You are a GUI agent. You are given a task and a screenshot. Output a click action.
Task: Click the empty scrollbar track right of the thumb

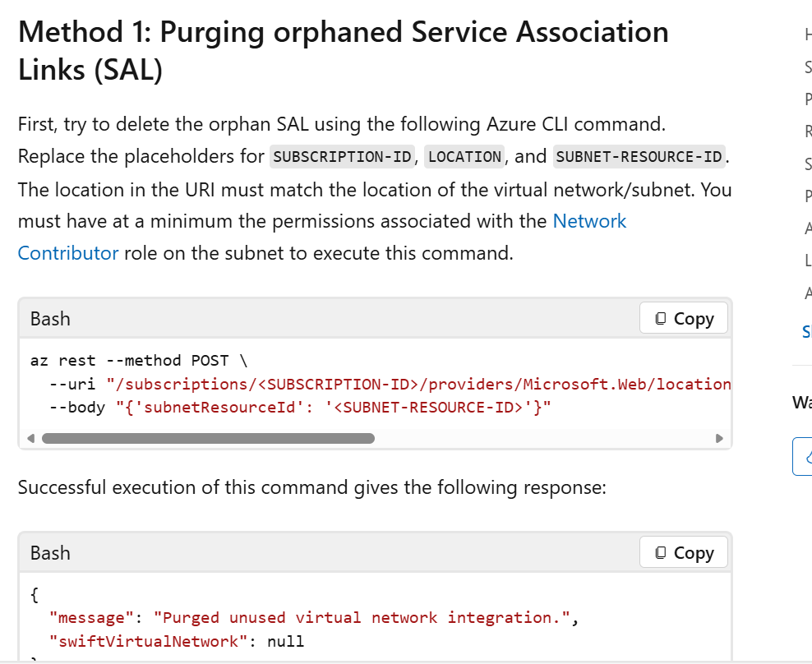[542, 439]
